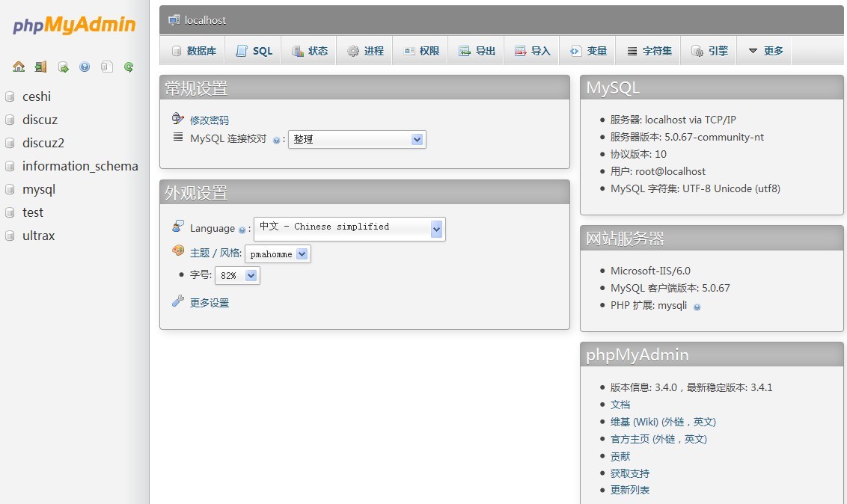Expand the 更多 tab dropdown

click(765, 51)
